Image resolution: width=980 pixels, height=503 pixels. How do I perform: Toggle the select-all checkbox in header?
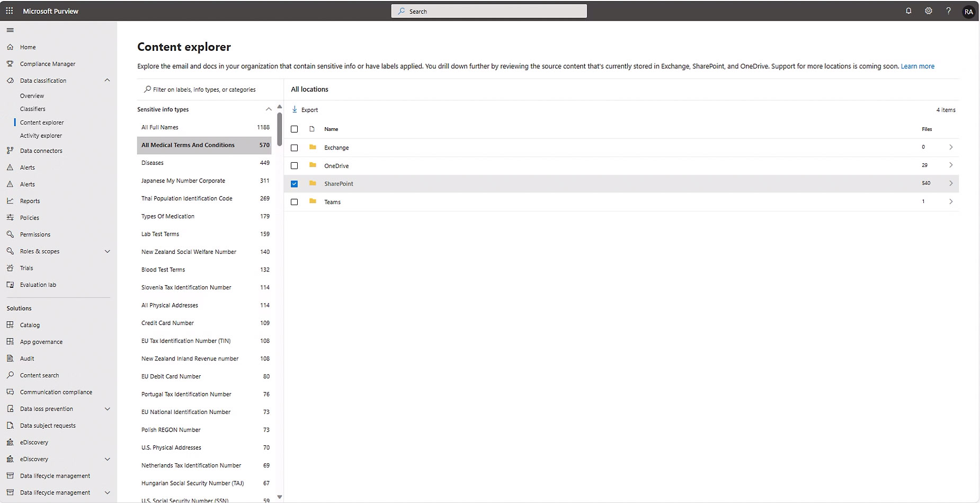(295, 129)
